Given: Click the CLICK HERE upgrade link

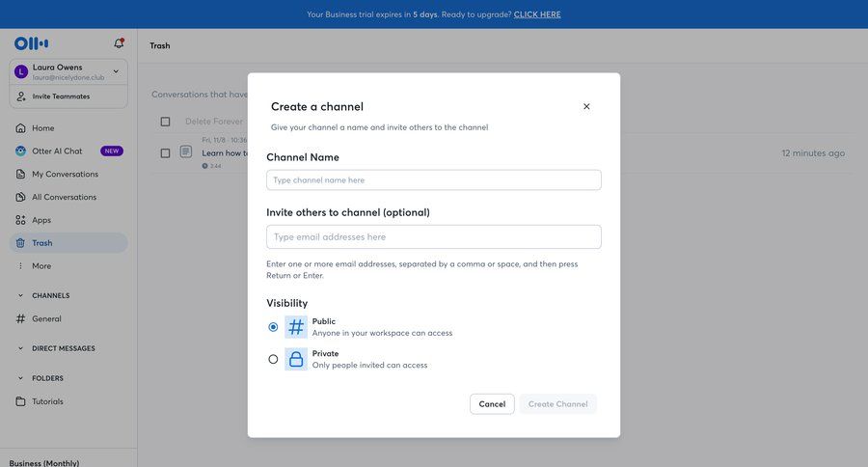Looking at the screenshot, I should (x=537, y=14).
